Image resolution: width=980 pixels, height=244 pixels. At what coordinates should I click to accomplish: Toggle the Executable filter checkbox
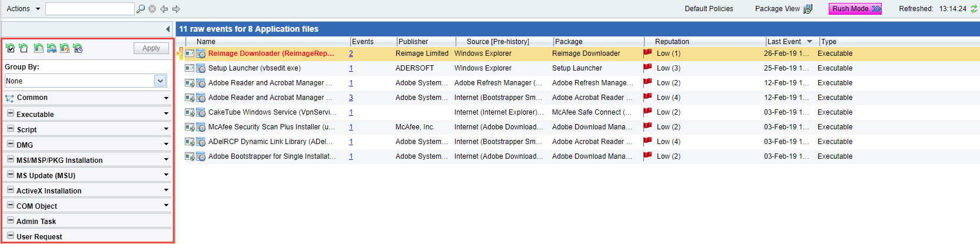tap(11, 113)
